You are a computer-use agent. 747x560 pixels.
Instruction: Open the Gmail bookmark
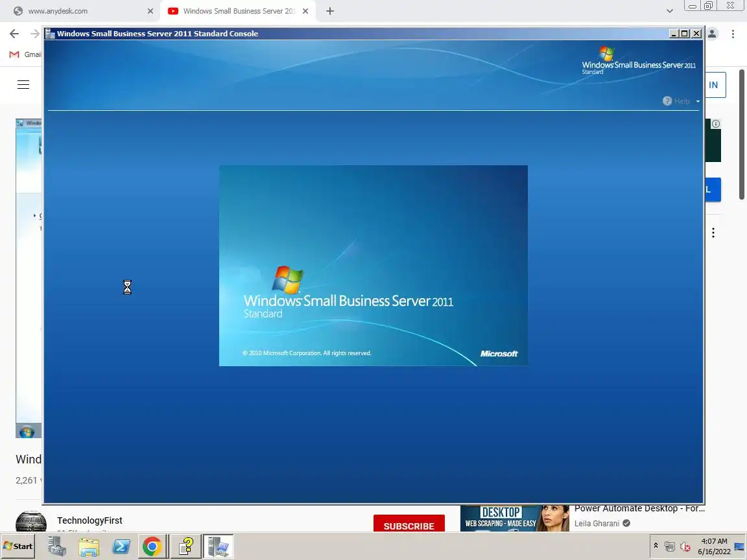click(x=25, y=54)
